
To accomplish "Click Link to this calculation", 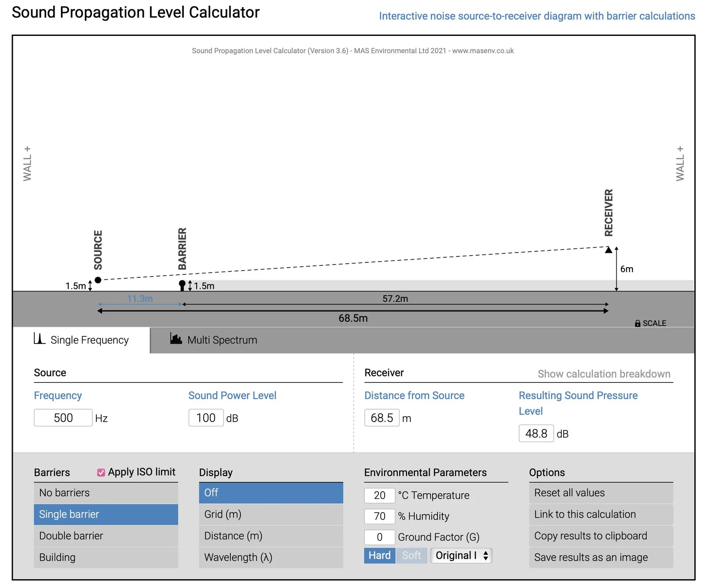I will (x=601, y=514).
